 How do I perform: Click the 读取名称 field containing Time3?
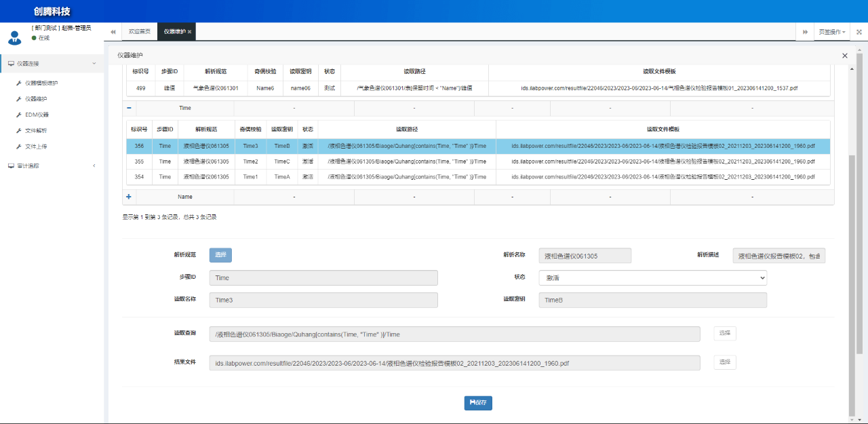[x=323, y=300]
